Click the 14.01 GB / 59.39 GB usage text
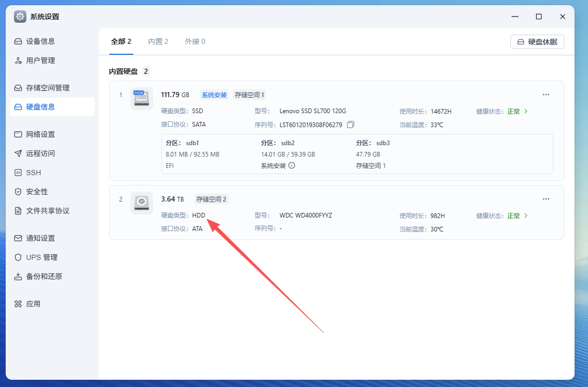This screenshot has height=387, width=588. tap(288, 154)
